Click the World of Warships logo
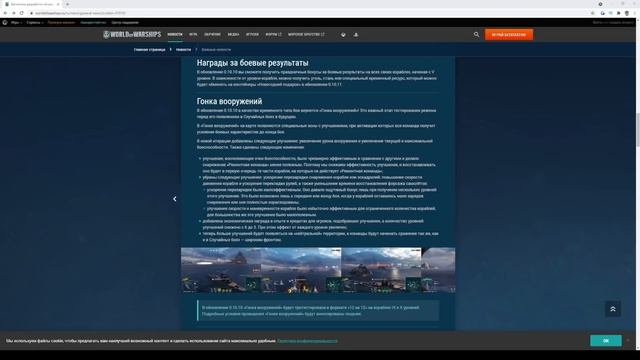Image resolution: width=640 pixels, height=360 pixels. click(x=132, y=35)
